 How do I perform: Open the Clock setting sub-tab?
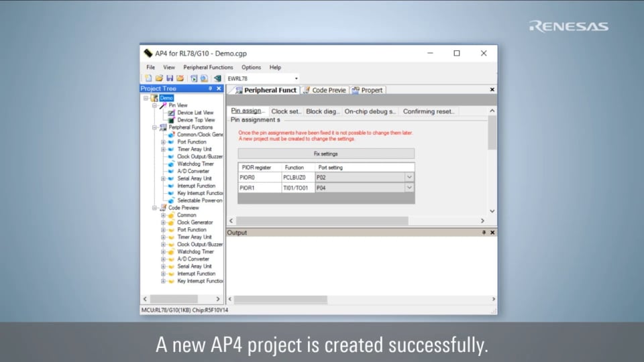[x=286, y=111]
